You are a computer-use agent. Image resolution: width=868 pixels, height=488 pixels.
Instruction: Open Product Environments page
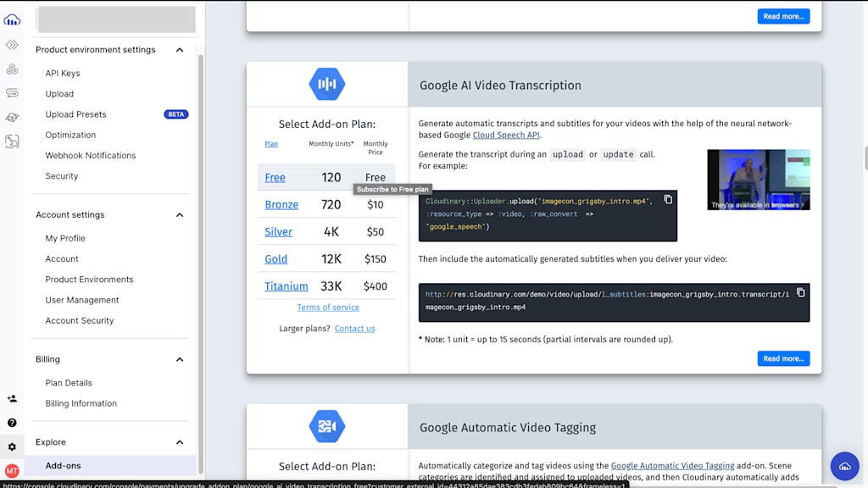click(x=89, y=280)
